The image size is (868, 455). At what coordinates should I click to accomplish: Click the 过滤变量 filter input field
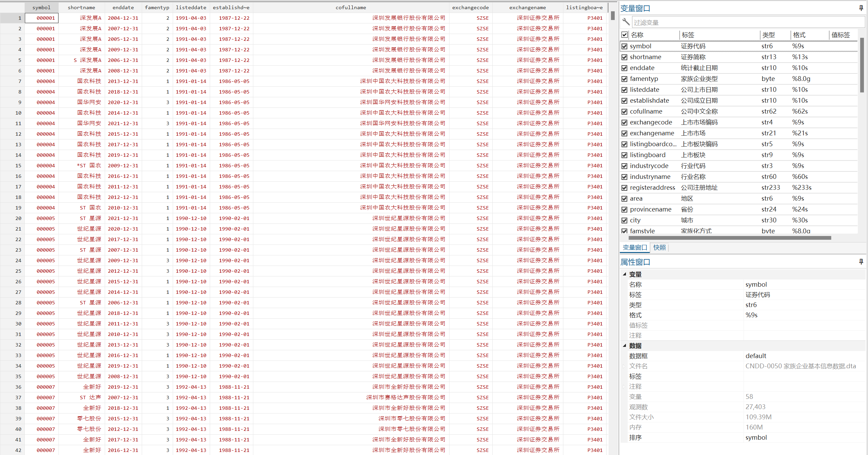[x=748, y=22]
